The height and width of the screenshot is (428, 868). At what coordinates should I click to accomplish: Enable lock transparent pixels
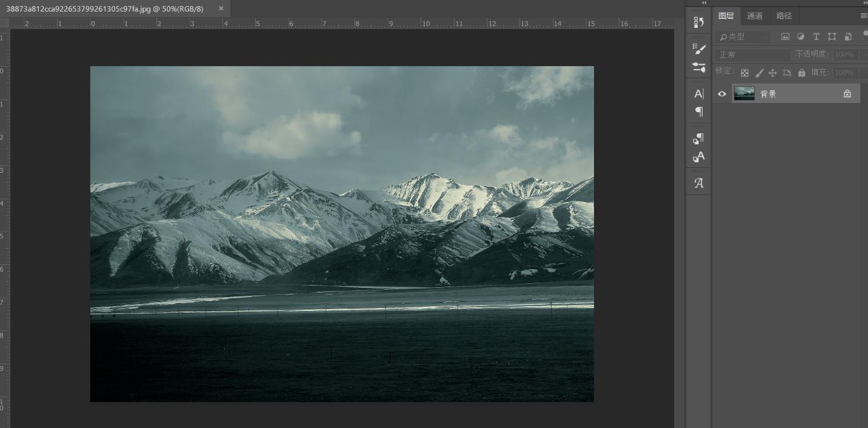point(744,72)
